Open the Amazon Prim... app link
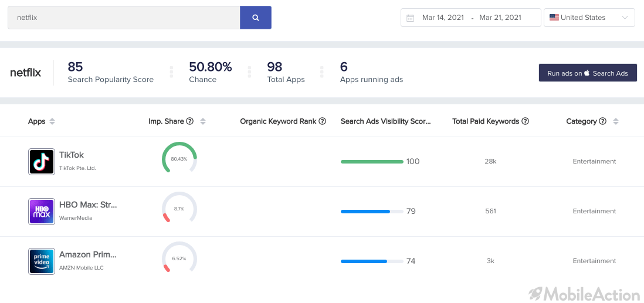The width and height of the screenshot is (644, 303). click(x=88, y=254)
